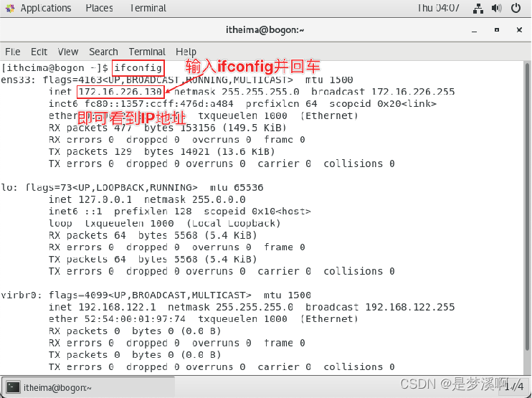Open the Help menu
The height and width of the screenshot is (398, 532).
[x=186, y=52]
